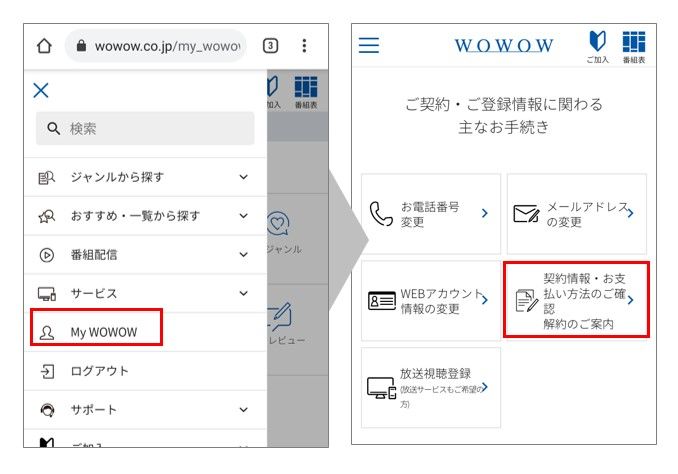Viewport: 678px width, 474px height.
Task: Click the monitor and phone icon
Action: click(x=381, y=388)
